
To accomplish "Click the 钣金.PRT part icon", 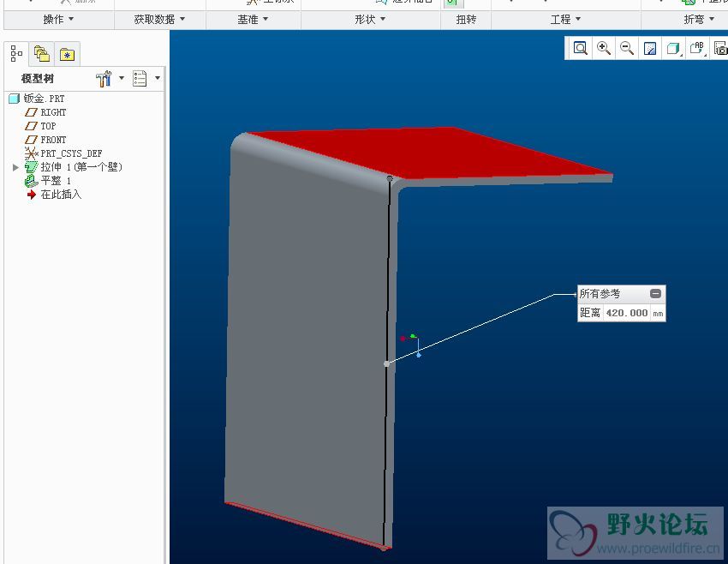I will coord(15,99).
